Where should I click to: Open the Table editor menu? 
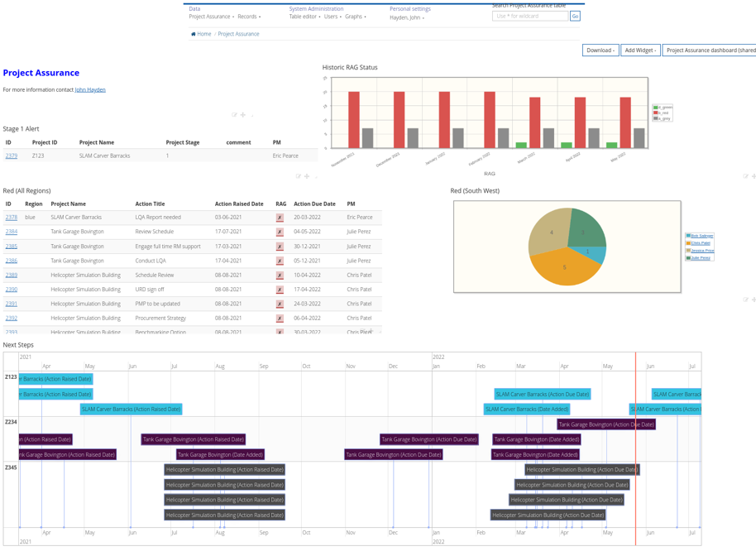pos(304,17)
